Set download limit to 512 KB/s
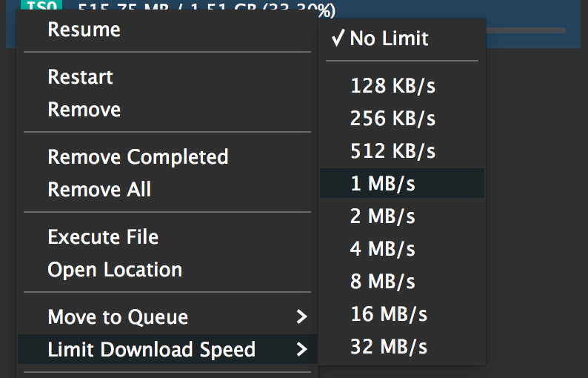This screenshot has width=588, height=378. click(392, 151)
